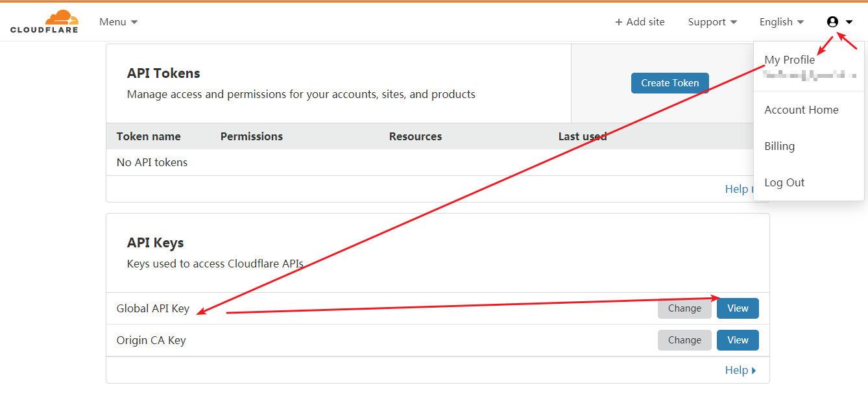
Task: Click the API Tokens heading
Action: [163, 73]
